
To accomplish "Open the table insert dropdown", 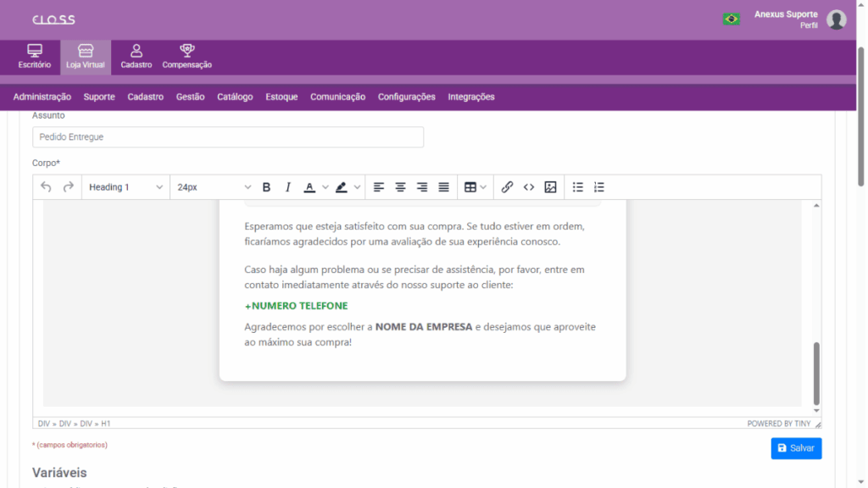I will pos(476,187).
